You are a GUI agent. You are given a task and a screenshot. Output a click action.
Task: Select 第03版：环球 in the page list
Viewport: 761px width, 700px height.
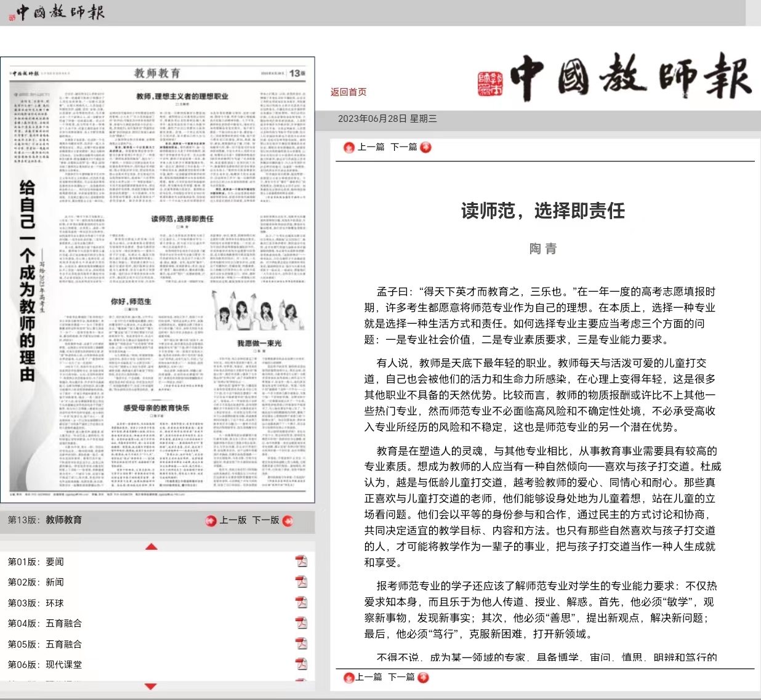(36, 603)
